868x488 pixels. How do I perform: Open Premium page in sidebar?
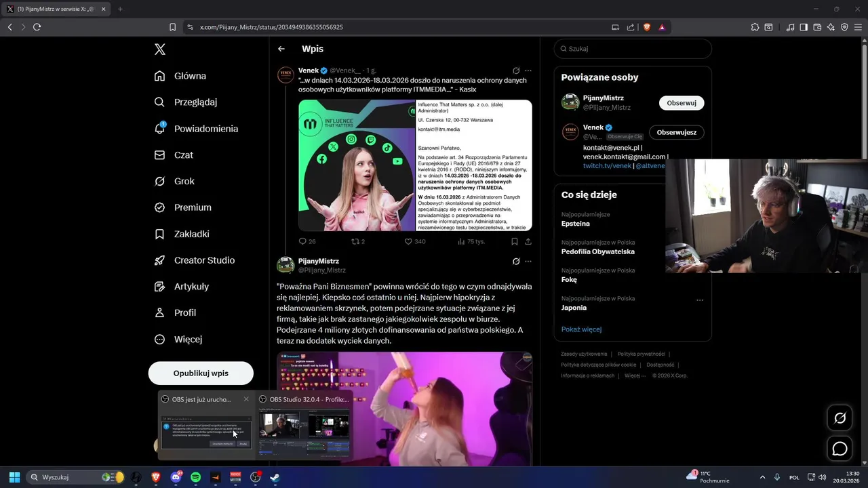[x=182, y=207]
